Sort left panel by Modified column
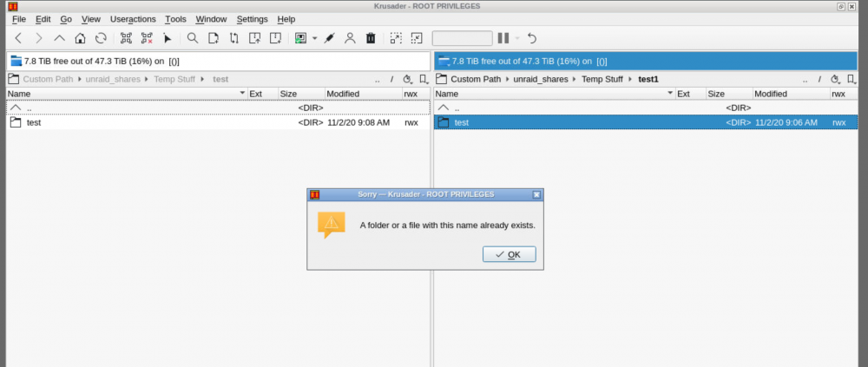 [363, 94]
